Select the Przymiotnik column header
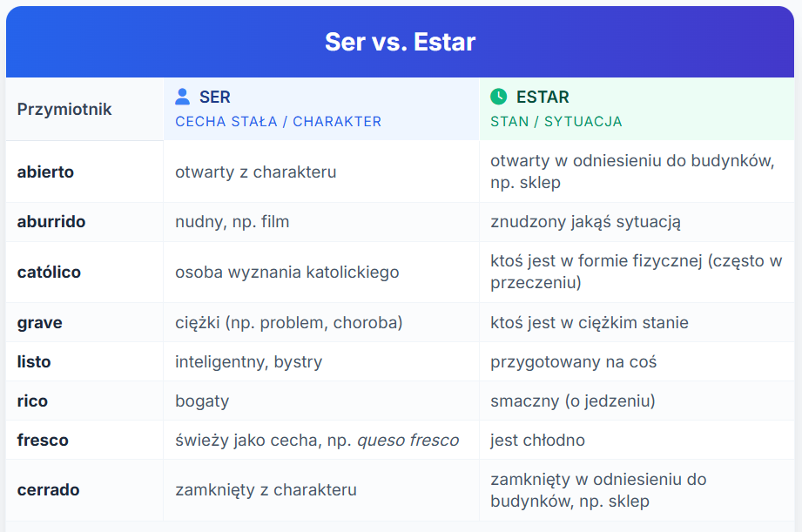 [x=85, y=109]
